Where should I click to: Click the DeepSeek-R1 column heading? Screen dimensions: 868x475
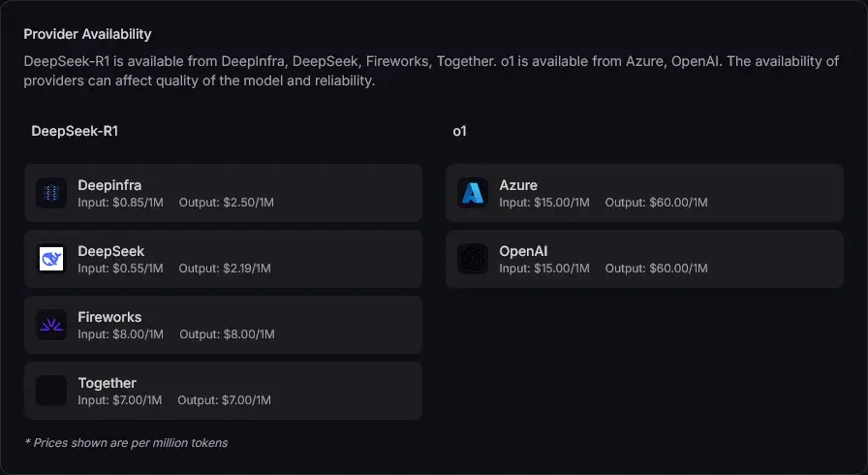coord(75,131)
